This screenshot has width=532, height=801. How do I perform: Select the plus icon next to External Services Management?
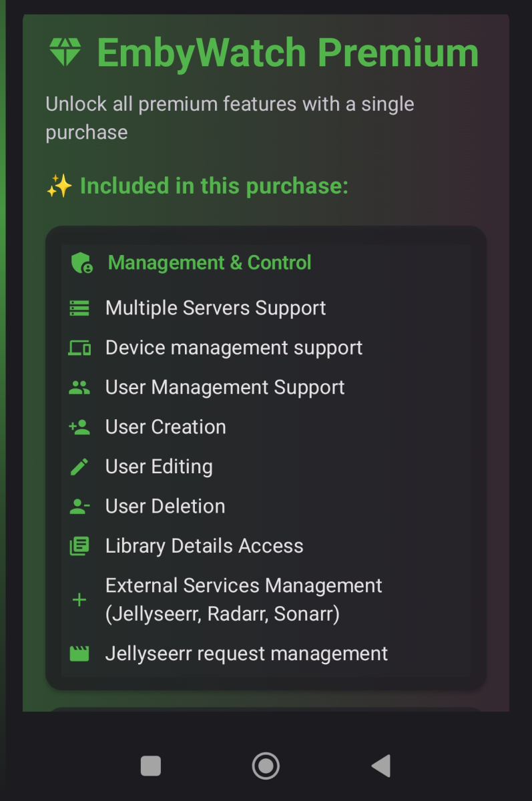[79, 599]
